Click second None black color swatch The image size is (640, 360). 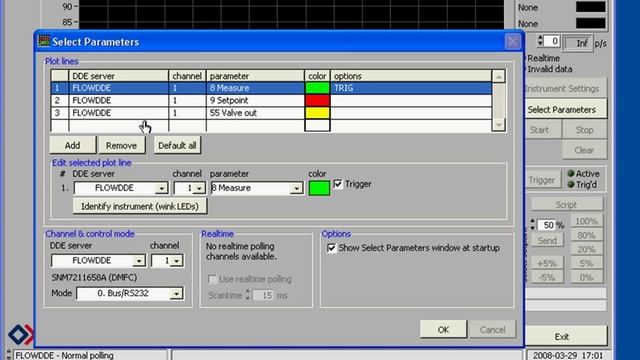tap(591, 23)
